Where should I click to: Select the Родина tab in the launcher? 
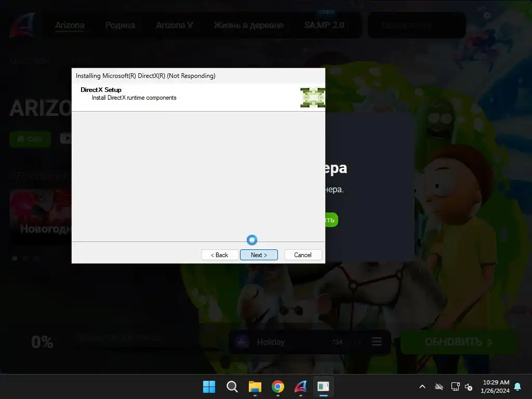tap(120, 25)
